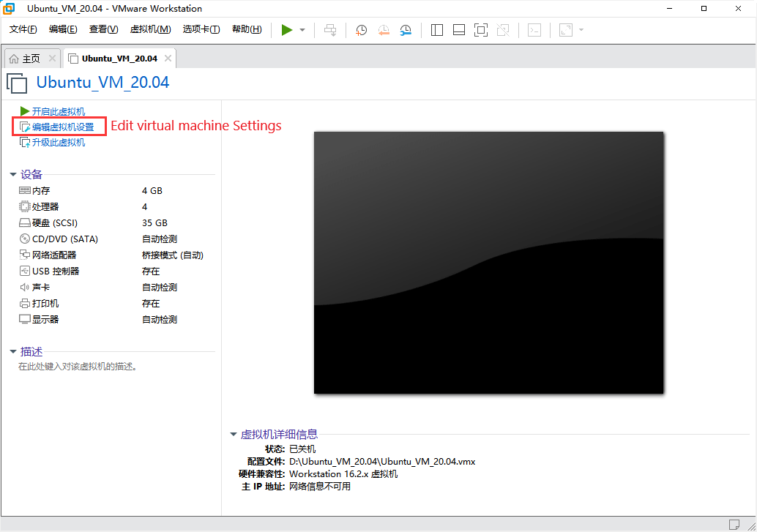
Task: Click the 处理器 processor icon
Action: pos(25,206)
